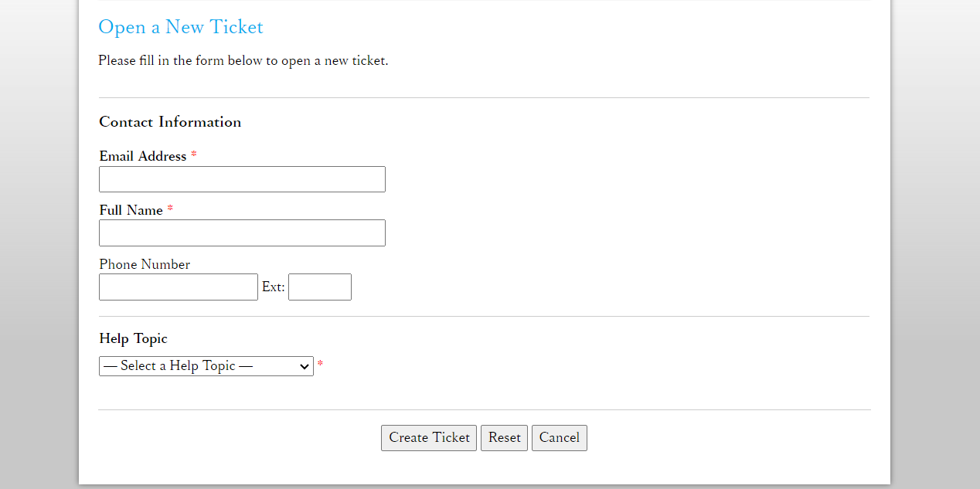Focus the Full Name text box
The image size is (980, 489).
[x=242, y=233]
